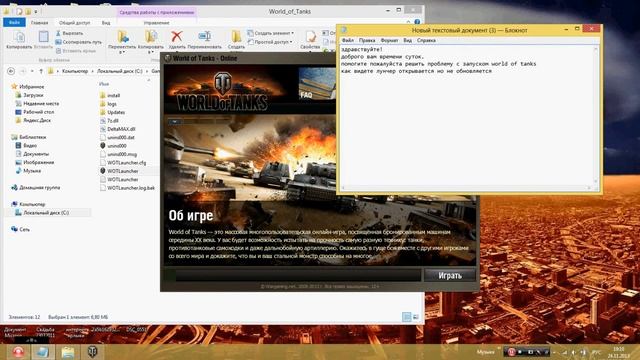
Task: Open the Файл menu in Notepad
Action: (348, 40)
